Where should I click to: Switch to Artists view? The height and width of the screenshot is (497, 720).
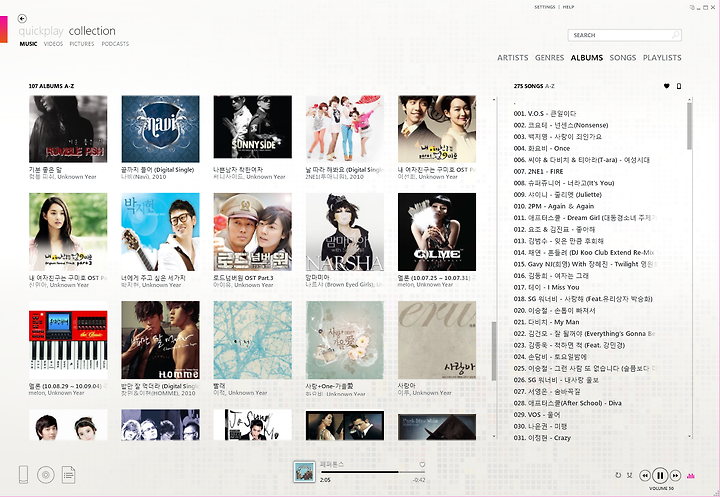click(512, 57)
